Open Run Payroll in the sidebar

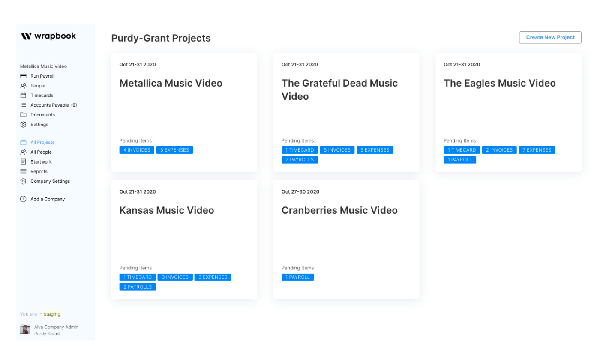point(42,76)
